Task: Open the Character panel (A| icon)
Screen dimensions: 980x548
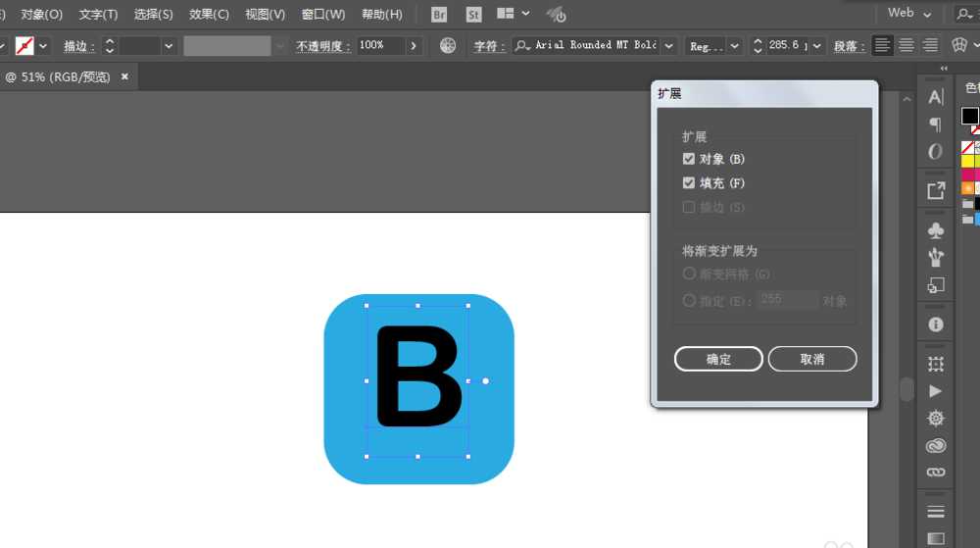Action: pos(936,97)
